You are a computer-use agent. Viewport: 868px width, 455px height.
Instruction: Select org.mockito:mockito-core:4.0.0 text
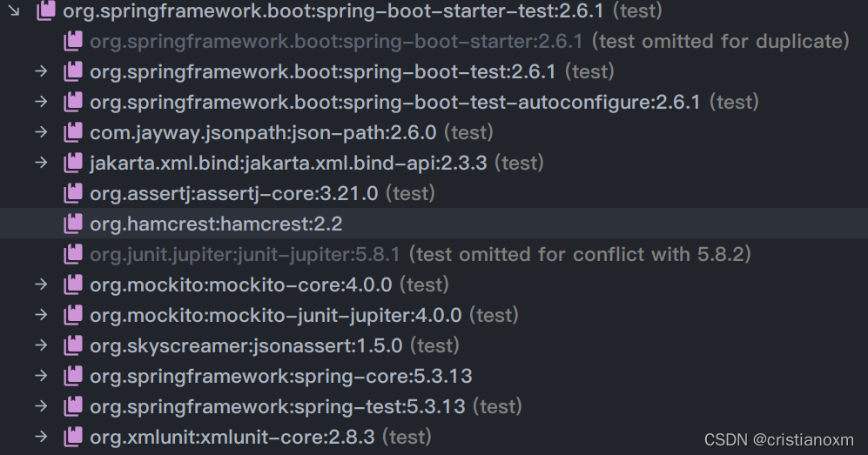pyautogui.click(x=241, y=284)
